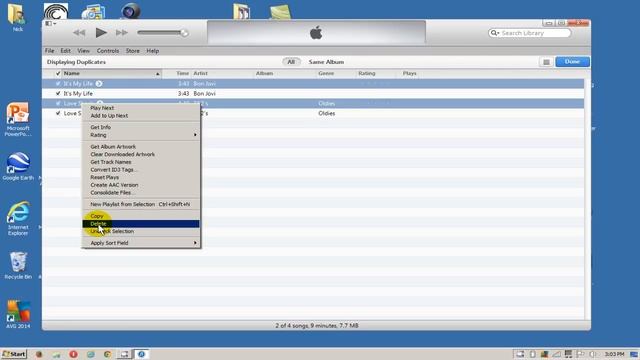The image size is (640, 360).
Task: Open the Internet Explorer desktop shortcut
Action: pos(18,218)
